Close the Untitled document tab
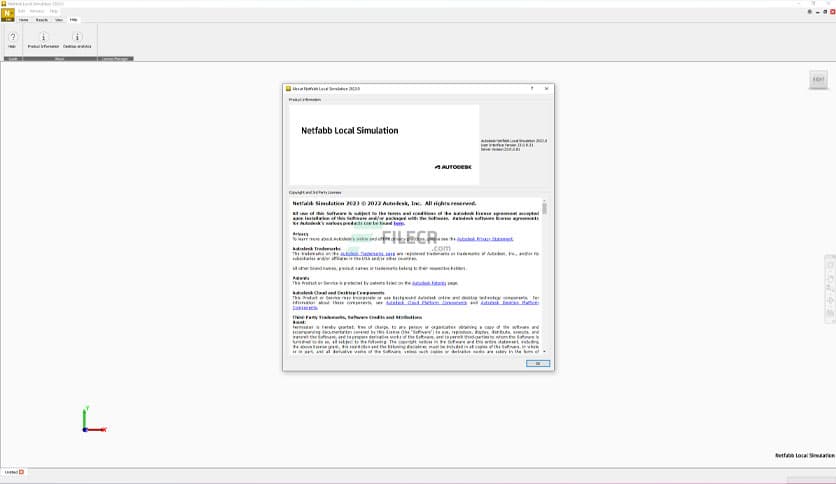Image resolution: width=836 pixels, height=484 pixels. (21, 472)
